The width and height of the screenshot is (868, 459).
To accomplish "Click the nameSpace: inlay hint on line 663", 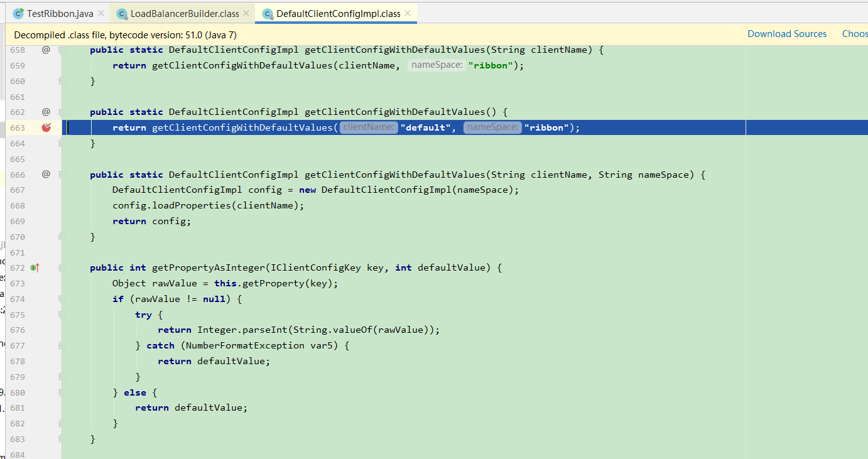I will 493,127.
